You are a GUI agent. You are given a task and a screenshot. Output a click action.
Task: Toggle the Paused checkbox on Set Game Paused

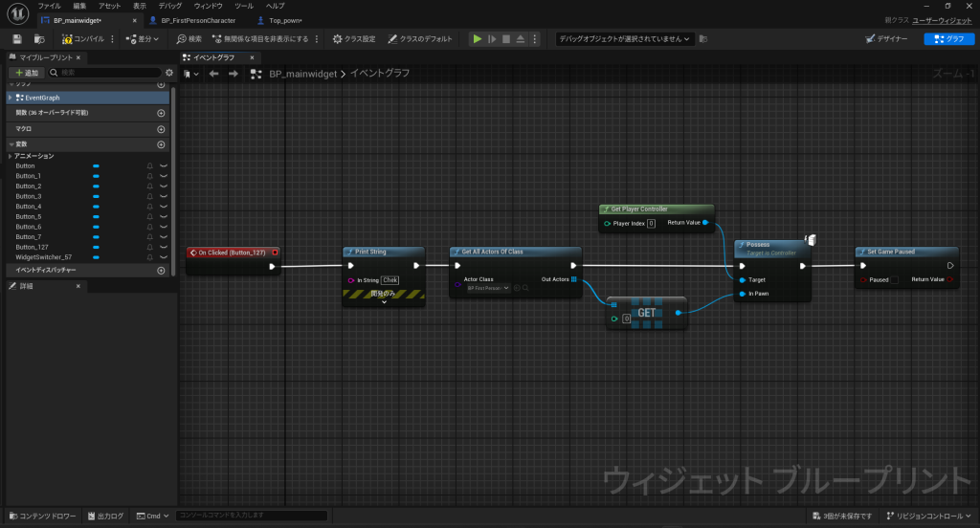[894, 280]
